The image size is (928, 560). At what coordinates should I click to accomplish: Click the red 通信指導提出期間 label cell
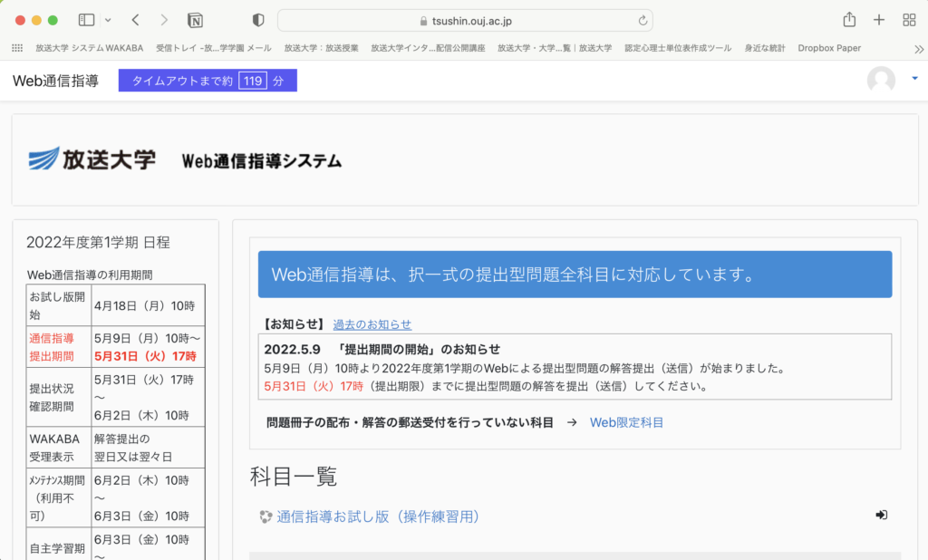click(x=59, y=347)
